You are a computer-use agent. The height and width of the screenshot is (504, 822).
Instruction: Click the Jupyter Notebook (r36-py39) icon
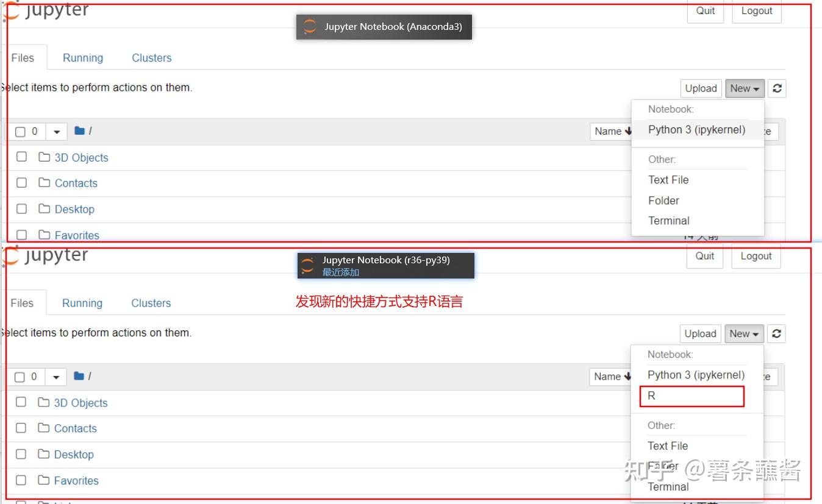307,265
